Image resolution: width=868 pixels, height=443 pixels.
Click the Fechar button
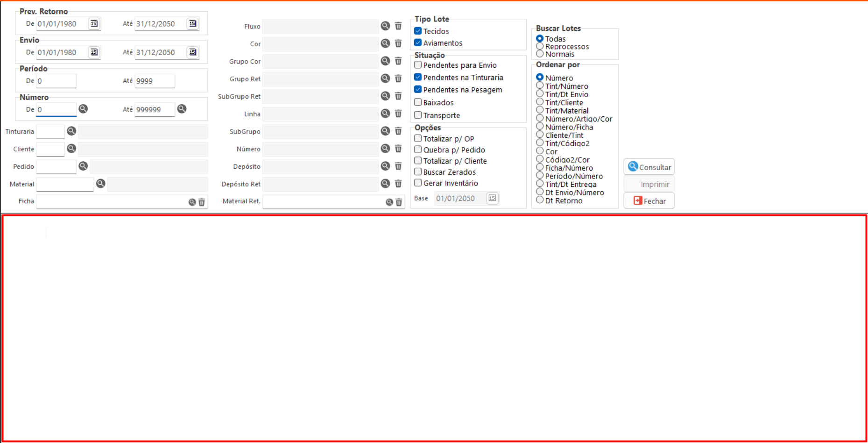649,201
